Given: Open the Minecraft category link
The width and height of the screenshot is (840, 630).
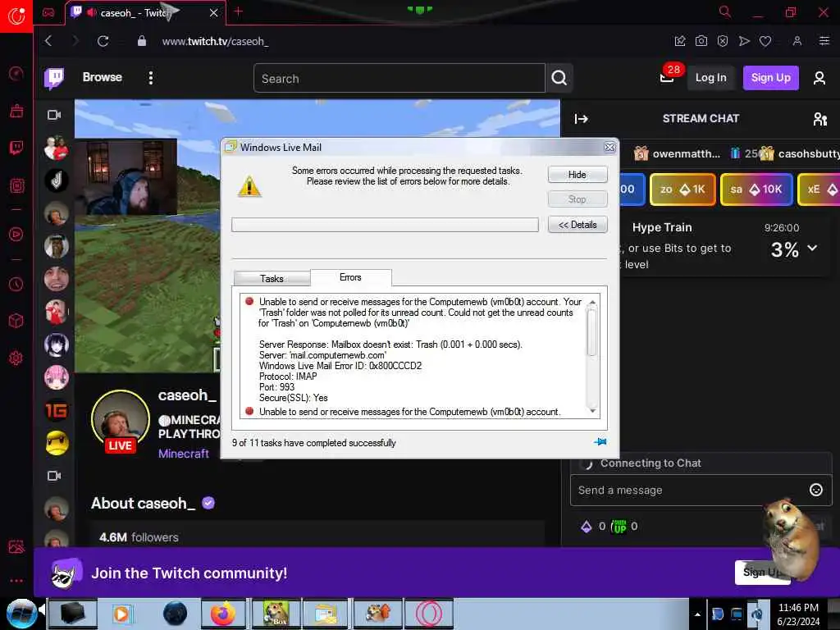Looking at the screenshot, I should tap(184, 454).
